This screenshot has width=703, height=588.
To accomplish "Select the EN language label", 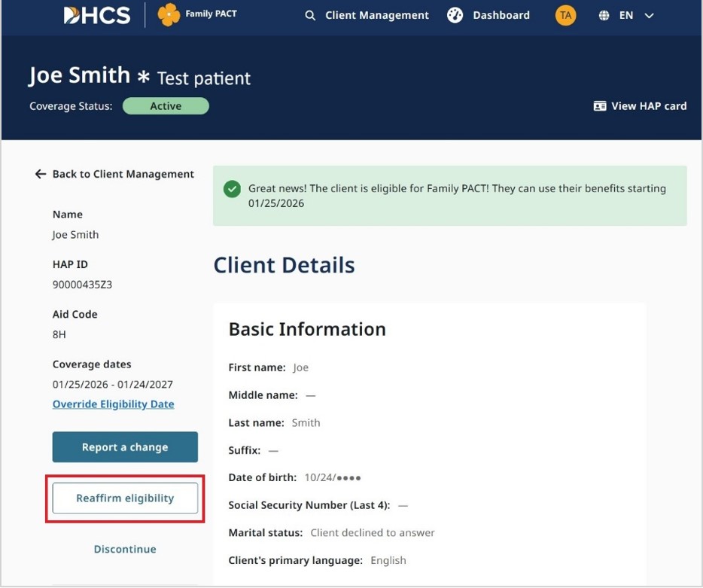I will point(625,16).
